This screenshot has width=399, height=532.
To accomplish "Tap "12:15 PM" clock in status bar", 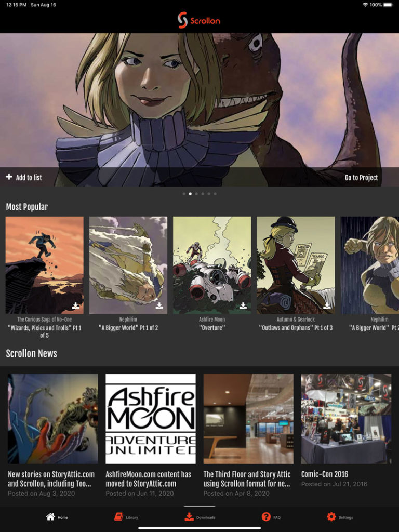I will click(16, 5).
